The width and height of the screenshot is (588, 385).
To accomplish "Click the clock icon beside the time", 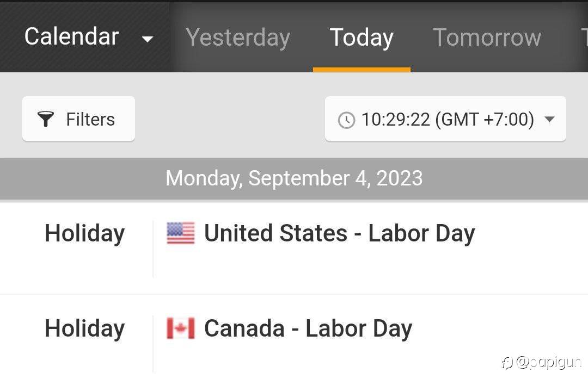I will tap(346, 120).
